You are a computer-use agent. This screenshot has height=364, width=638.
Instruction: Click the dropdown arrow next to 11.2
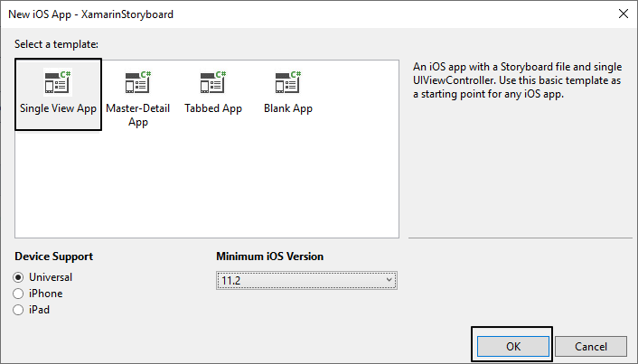point(389,280)
